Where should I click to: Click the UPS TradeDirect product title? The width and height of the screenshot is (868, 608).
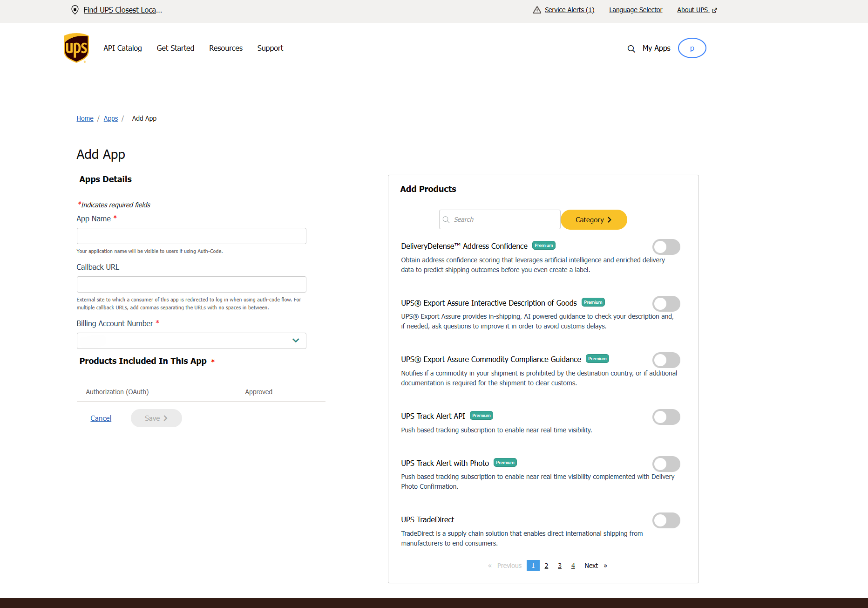pos(427,519)
